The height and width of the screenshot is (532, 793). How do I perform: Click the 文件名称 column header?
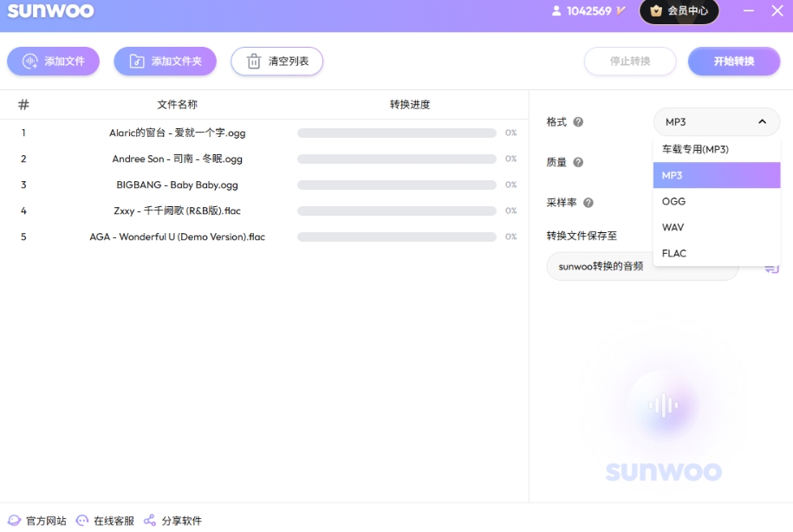click(x=178, y=105)
